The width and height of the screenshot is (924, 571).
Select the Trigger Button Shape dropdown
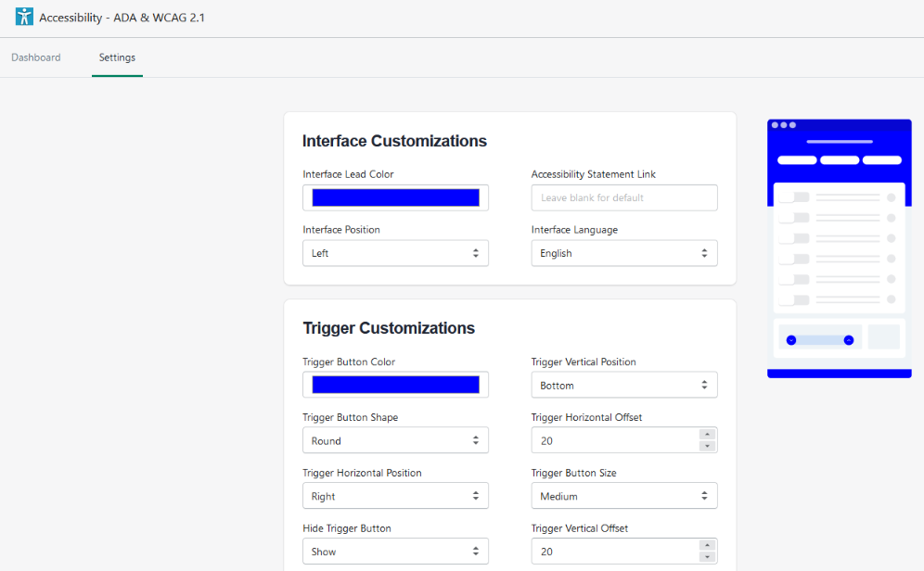395,440
